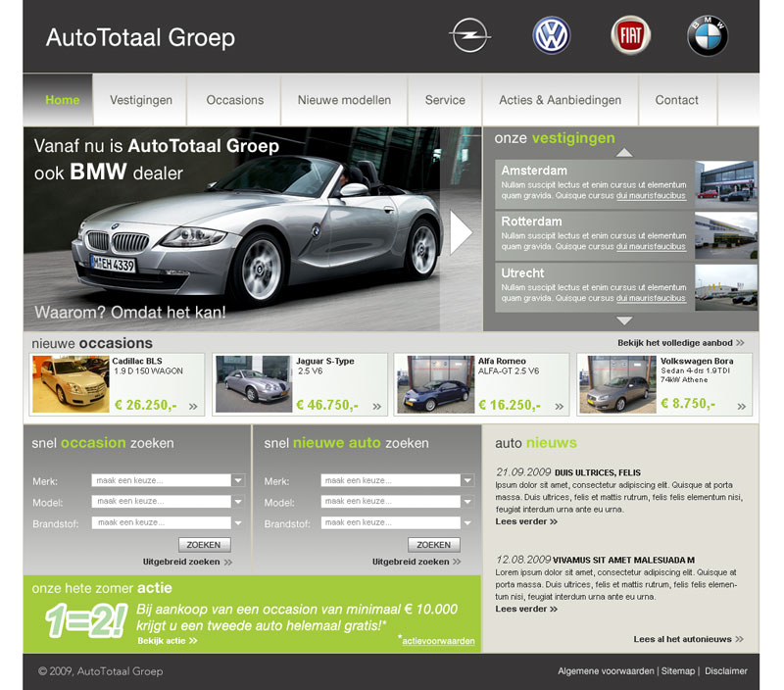Click Bekijk het volledige aanbod link
Screen dimensions: 784x690
coord(680,343)
